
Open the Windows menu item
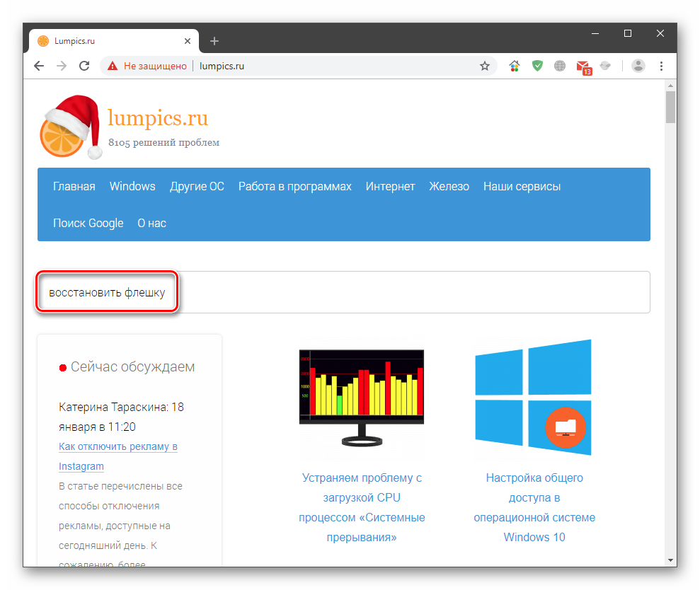click(x=132, y=187)
